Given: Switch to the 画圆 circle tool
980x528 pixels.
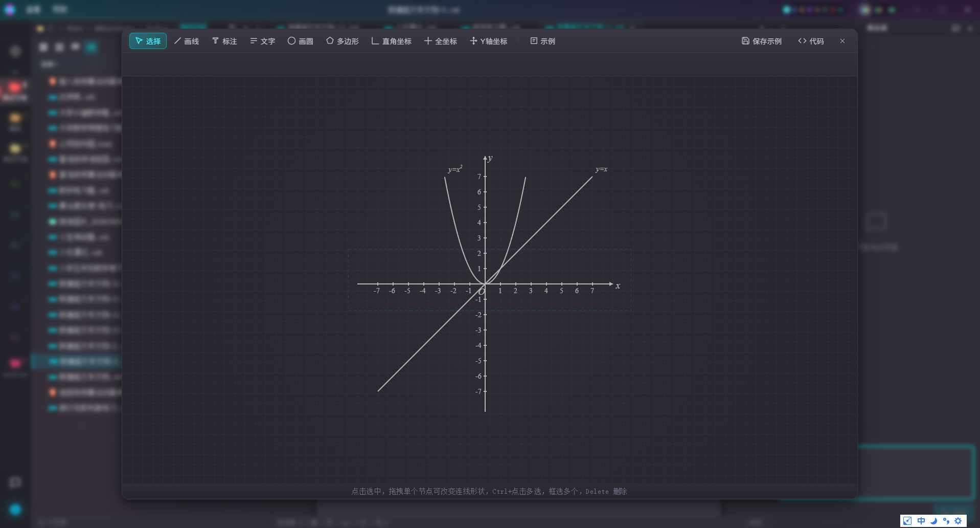Looking at the screenshot, I should (x=301, y=41).
